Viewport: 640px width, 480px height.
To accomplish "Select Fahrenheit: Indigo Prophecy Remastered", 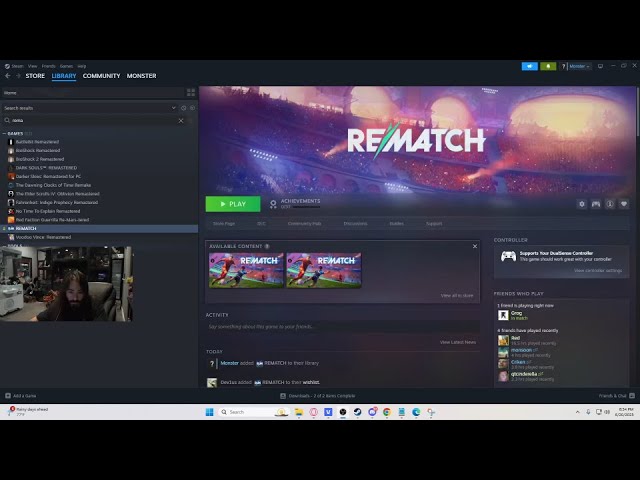I will point(57,202).
